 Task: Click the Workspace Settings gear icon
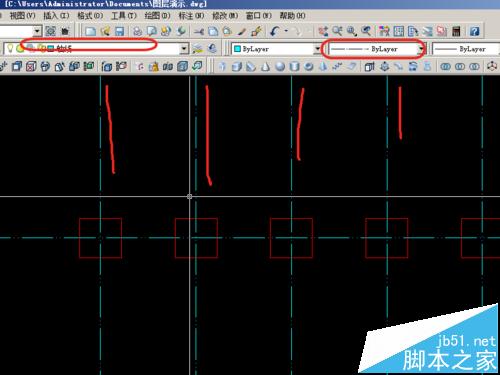click(51, 31)
